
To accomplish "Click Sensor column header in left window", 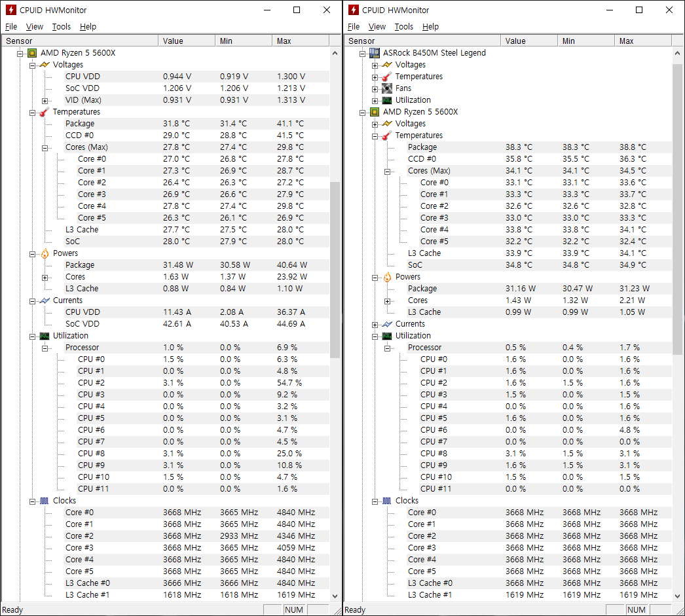I will tap(80, 41).
